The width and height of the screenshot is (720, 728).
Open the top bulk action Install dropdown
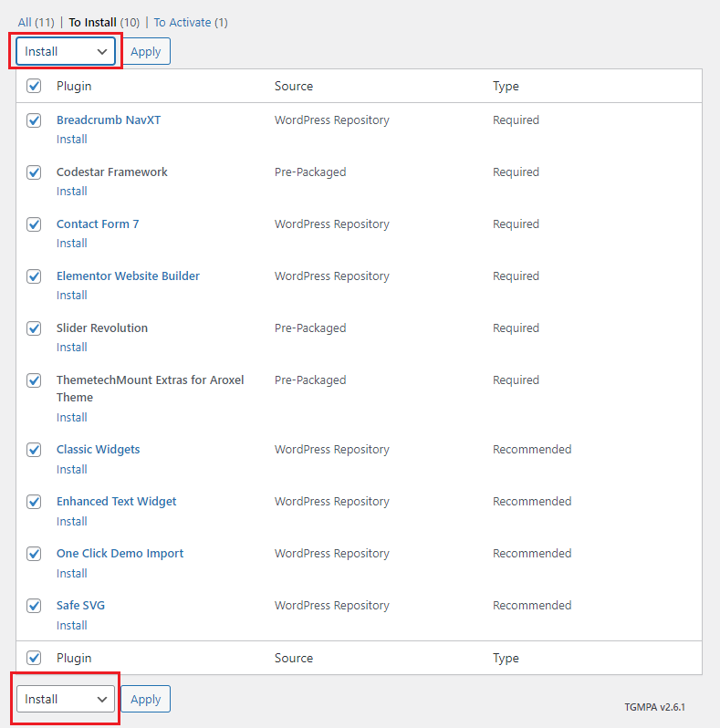click(66, 51)
